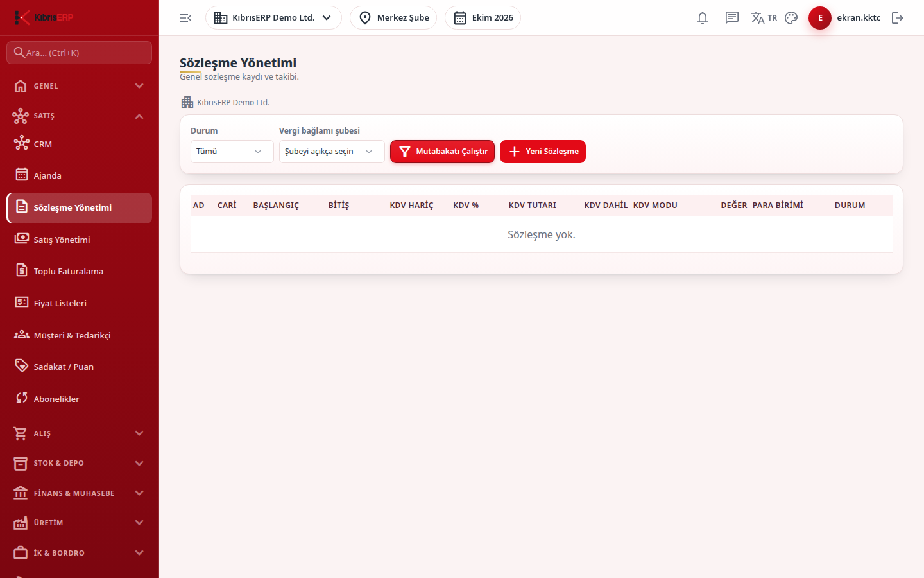The height and width of the screenshot is (578, 924).
Task: Select Toplu Faturalama in the sidebar
Action: (80, 271)
